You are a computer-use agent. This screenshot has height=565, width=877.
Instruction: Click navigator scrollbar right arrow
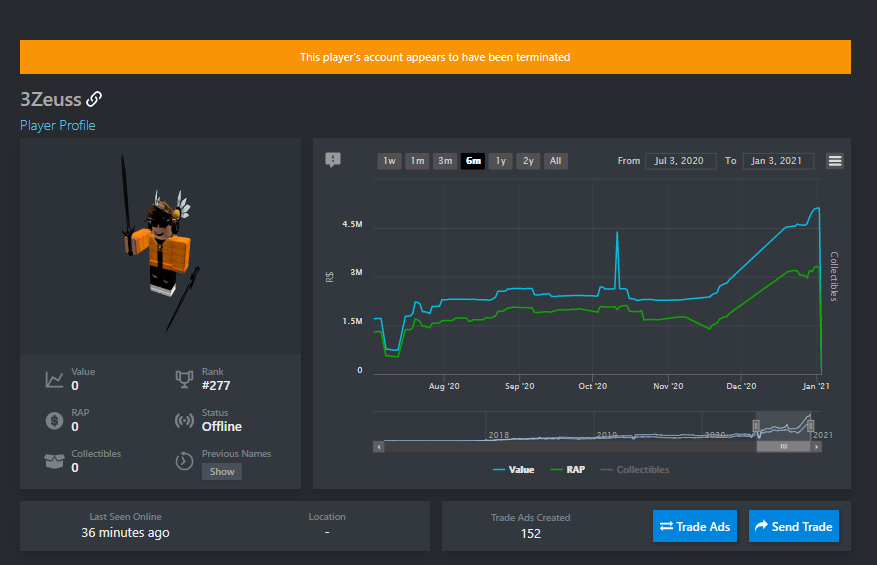(817, 446)
